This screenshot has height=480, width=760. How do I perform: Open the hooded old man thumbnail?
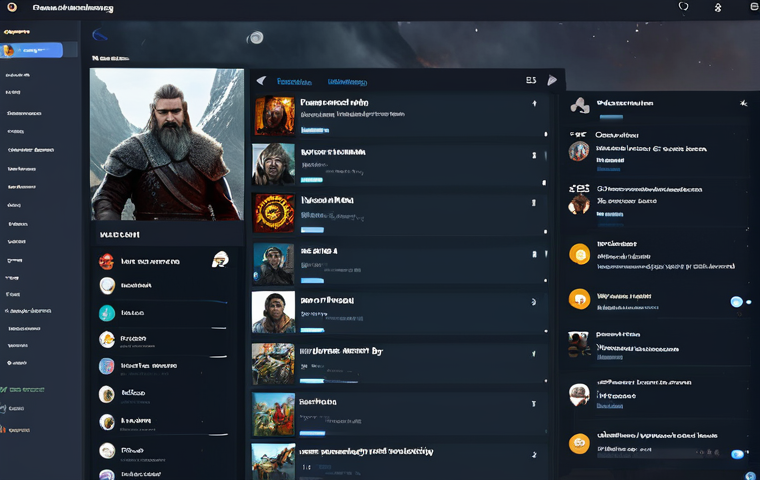273,164
